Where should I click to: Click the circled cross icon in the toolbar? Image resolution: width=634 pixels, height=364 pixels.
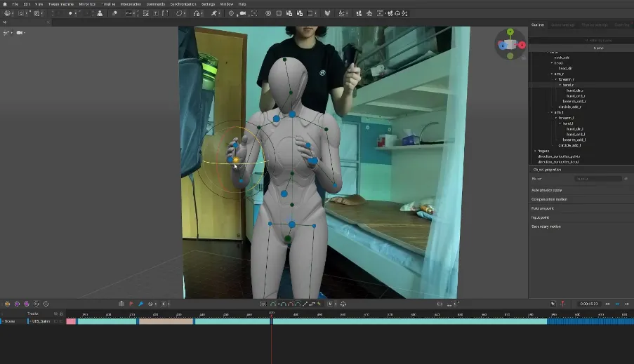click(x=268, y=13)
